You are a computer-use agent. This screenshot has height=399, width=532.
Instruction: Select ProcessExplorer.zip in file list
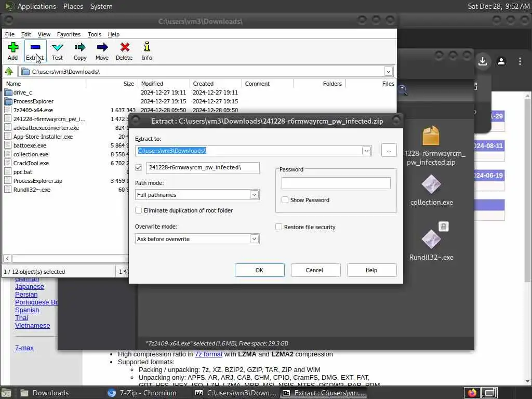click(x=37, y=181)
